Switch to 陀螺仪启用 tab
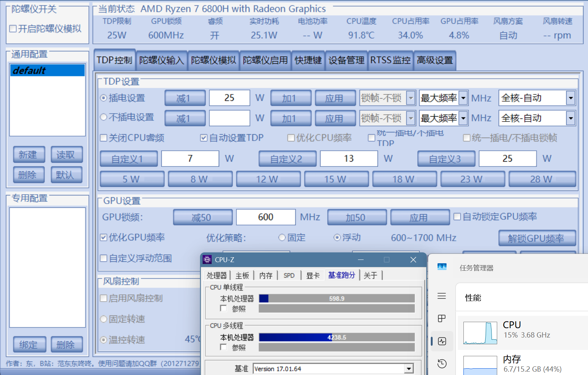Screen dimensions: 588x375 click(265, 60)
